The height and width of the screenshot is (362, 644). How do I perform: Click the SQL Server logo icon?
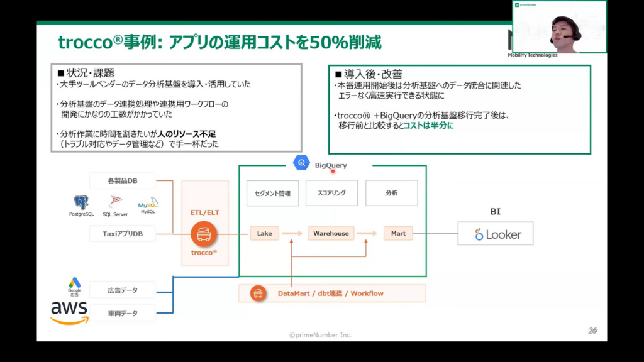(115, 202)
